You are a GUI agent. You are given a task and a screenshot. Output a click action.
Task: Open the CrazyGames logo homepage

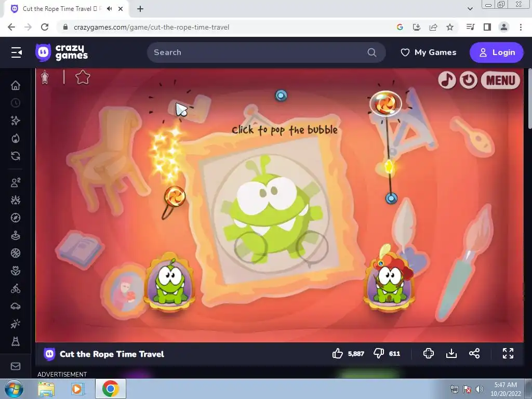pos(61,52)
